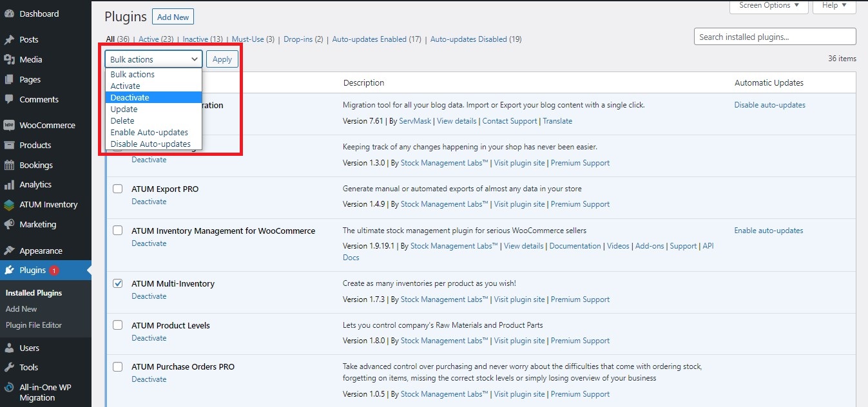Image resolution: width=868 pixels, height=407 pixels.
Task: Open the Dashboard gauge icon in sidebar
Action: [9, 14]
